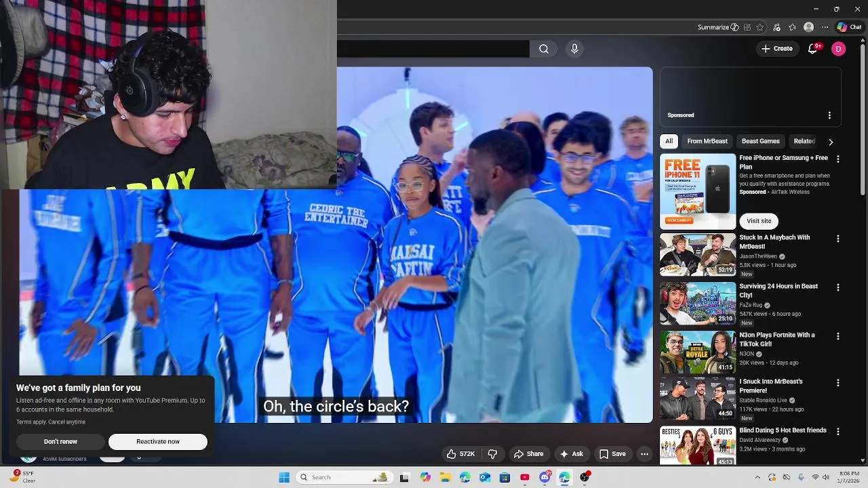
Task: Open David Alvareeezy channel link
Action: [759, 440]
